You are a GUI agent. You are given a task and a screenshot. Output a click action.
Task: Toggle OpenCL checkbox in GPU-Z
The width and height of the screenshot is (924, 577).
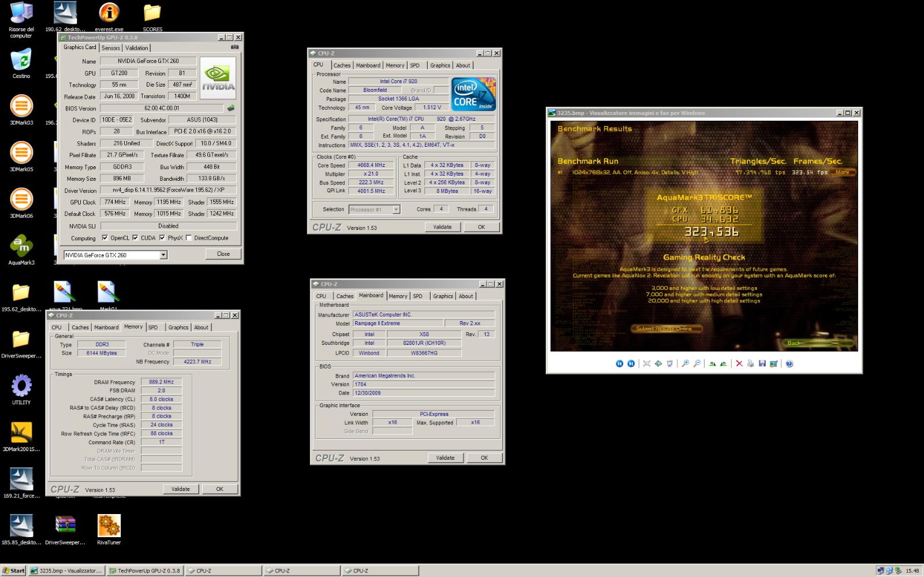tap(105, 237)
